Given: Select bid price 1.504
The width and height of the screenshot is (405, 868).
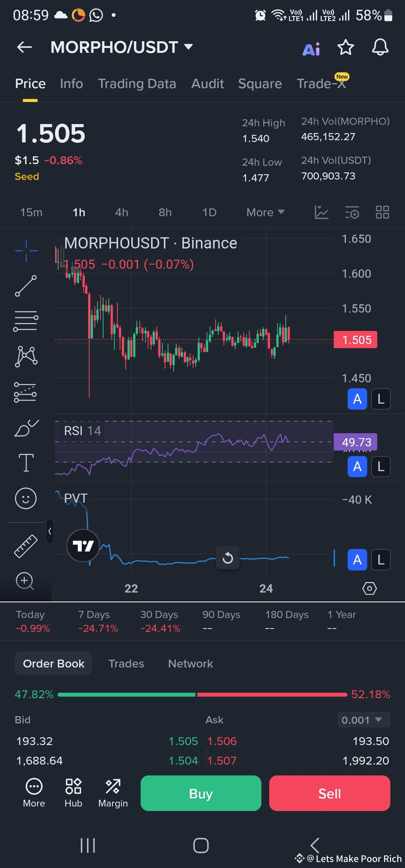Looking at the screenshot, I should [183, 760].
